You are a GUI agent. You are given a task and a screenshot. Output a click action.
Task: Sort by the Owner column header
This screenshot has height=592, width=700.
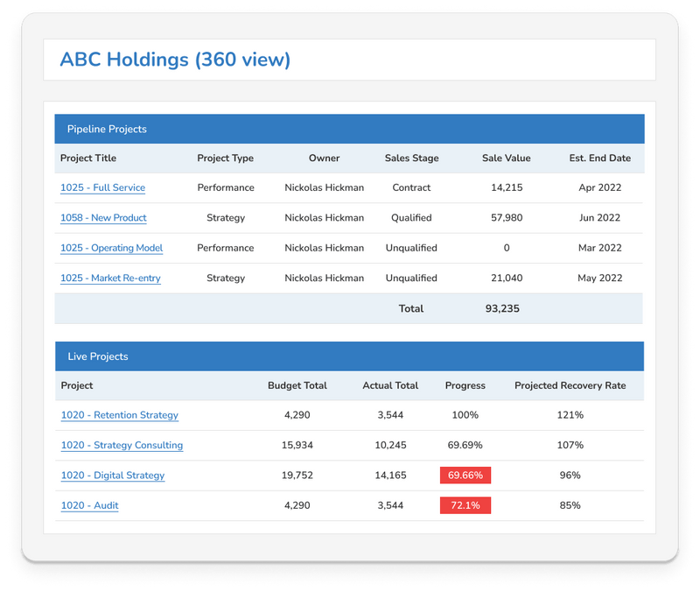point(324,158)
